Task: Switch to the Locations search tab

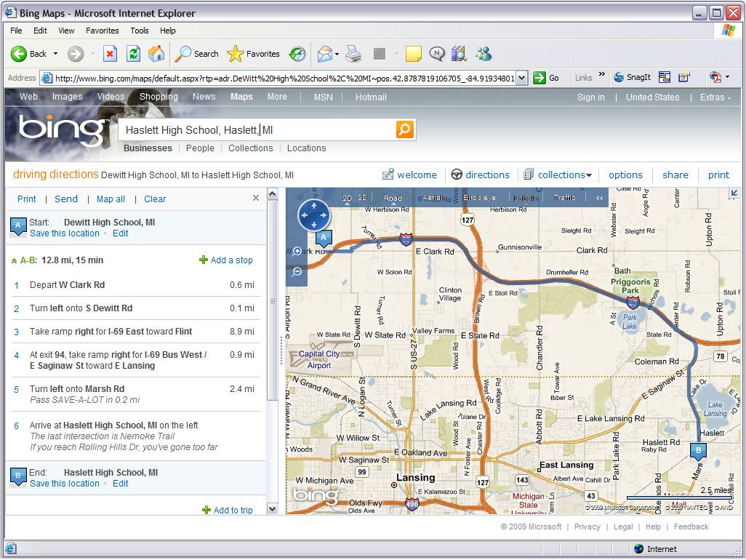Action: click(306, 148)
